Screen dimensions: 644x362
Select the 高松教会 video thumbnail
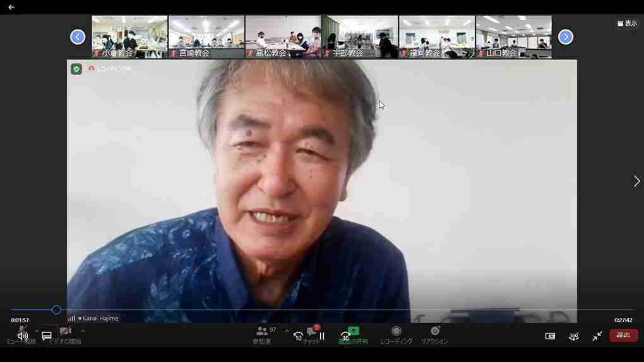pyautogui.click(x=283, y=37)
